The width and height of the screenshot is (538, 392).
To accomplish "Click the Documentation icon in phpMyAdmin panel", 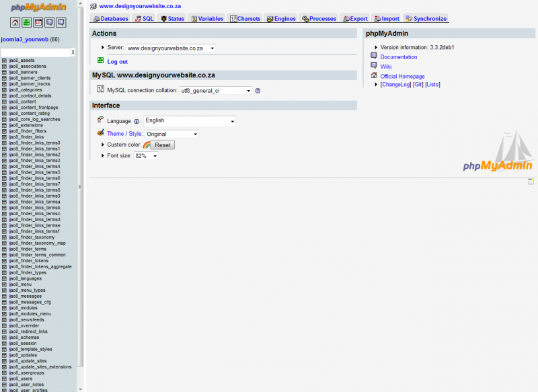I will click(x=374, y=56).
